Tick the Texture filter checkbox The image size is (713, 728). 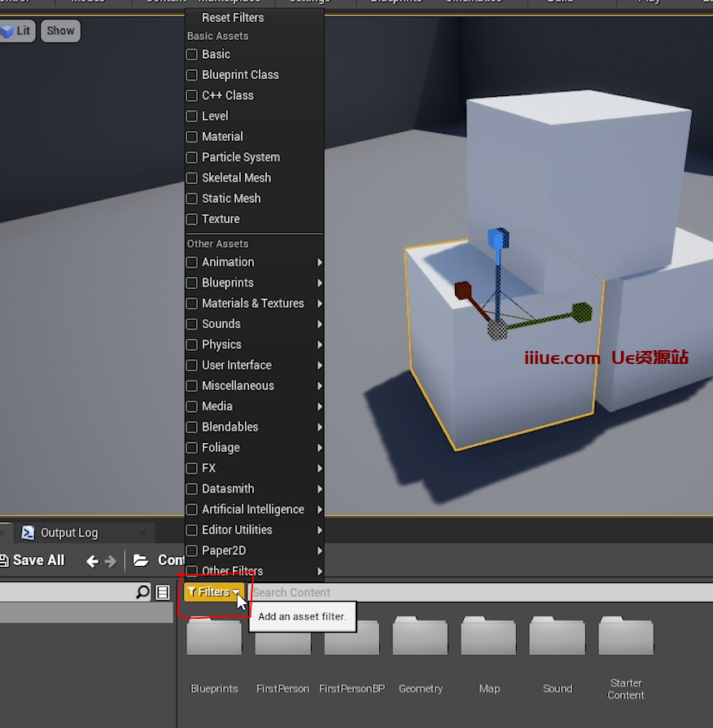click(192, 219)
